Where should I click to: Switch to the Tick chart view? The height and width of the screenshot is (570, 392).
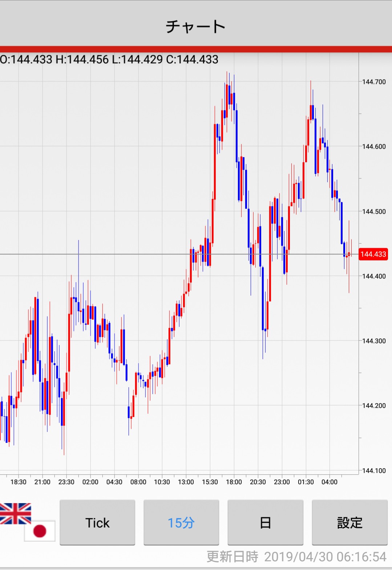(x=97, y=523)
